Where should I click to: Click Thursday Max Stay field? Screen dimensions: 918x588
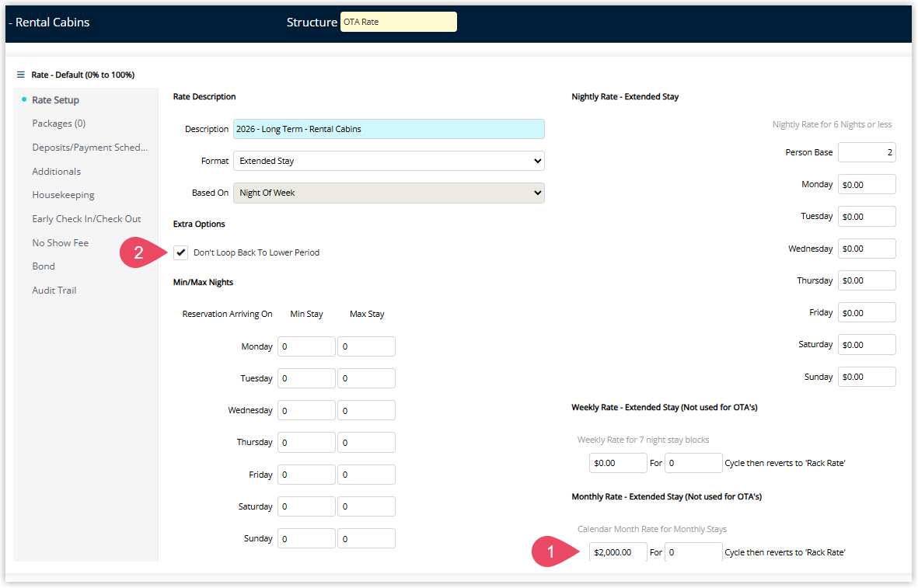(366, 442)
